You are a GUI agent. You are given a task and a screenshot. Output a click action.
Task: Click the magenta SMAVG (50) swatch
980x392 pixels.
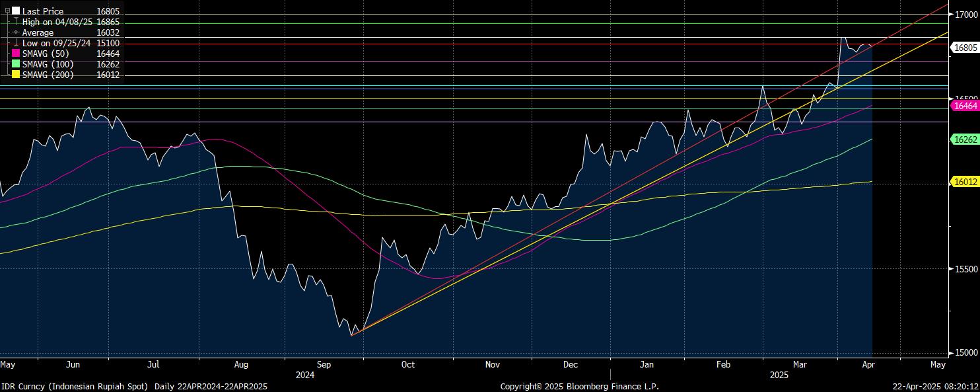(16, 54)
